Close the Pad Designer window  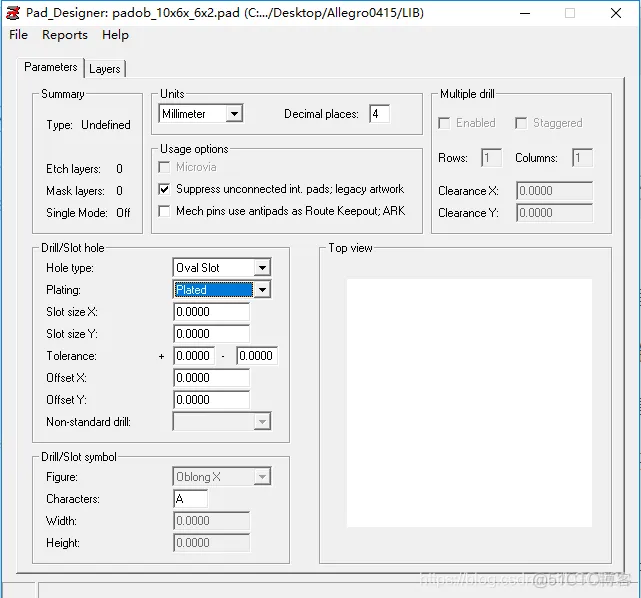click(616, 13)
